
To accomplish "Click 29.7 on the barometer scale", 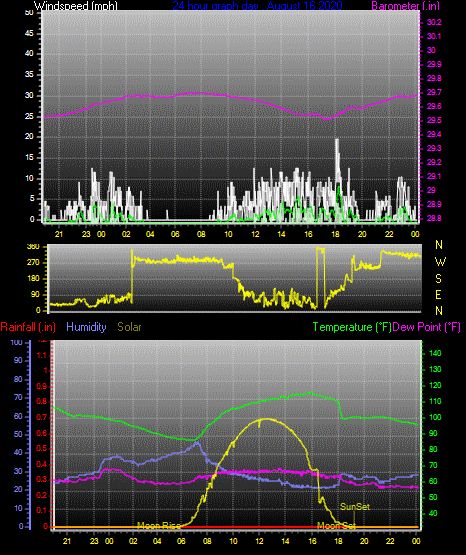I will point(434,92).
